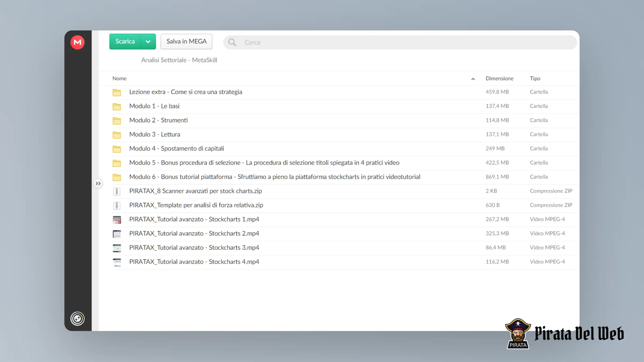Toggle the sort direction arrow

coord(473,79)
